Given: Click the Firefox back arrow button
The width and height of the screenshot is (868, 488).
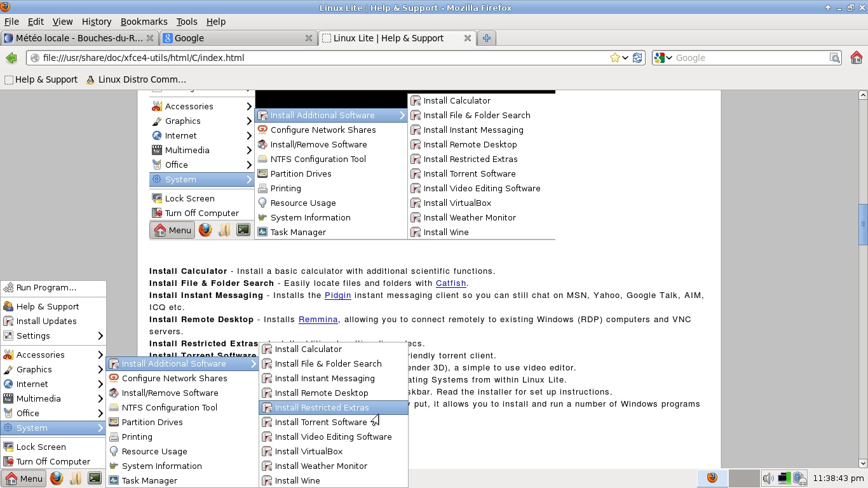Looking at the screenshot, I should (x=11, y=58).
